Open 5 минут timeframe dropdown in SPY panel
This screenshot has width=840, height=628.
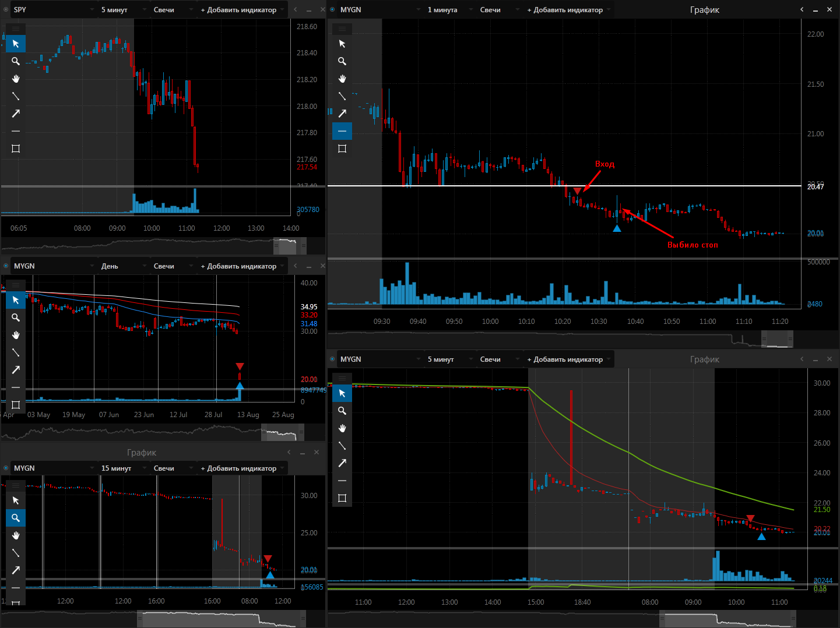[124, 9]
